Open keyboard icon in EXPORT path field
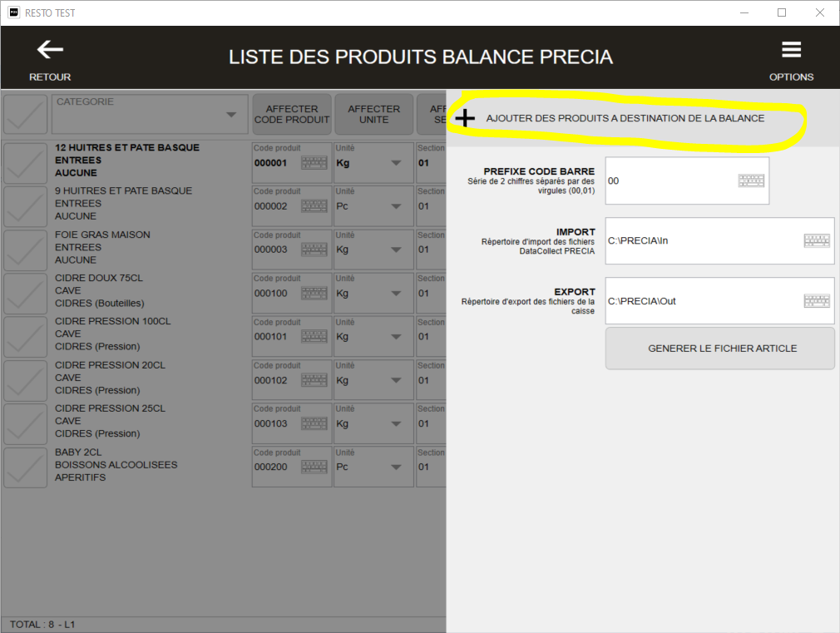Image resolution: width=840 pixels, height=633 pixels. click(x=817, y=300)
